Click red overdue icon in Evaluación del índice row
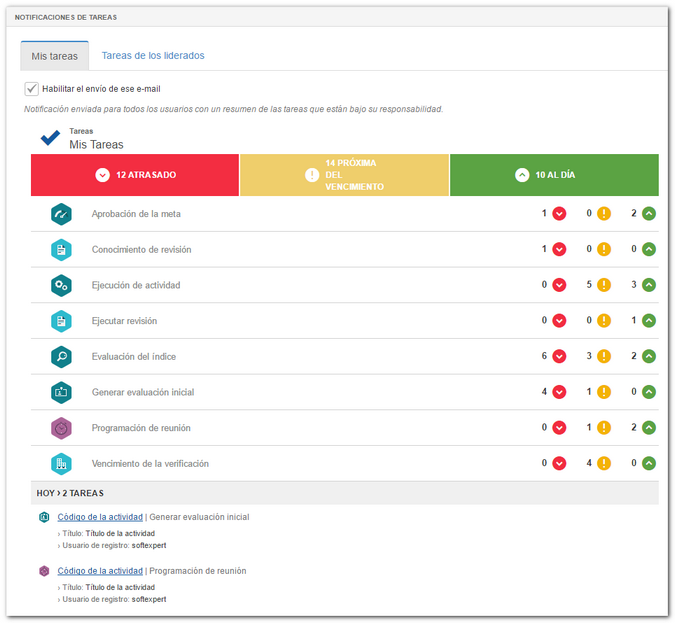The image size is (675, 623). [559, 356]
